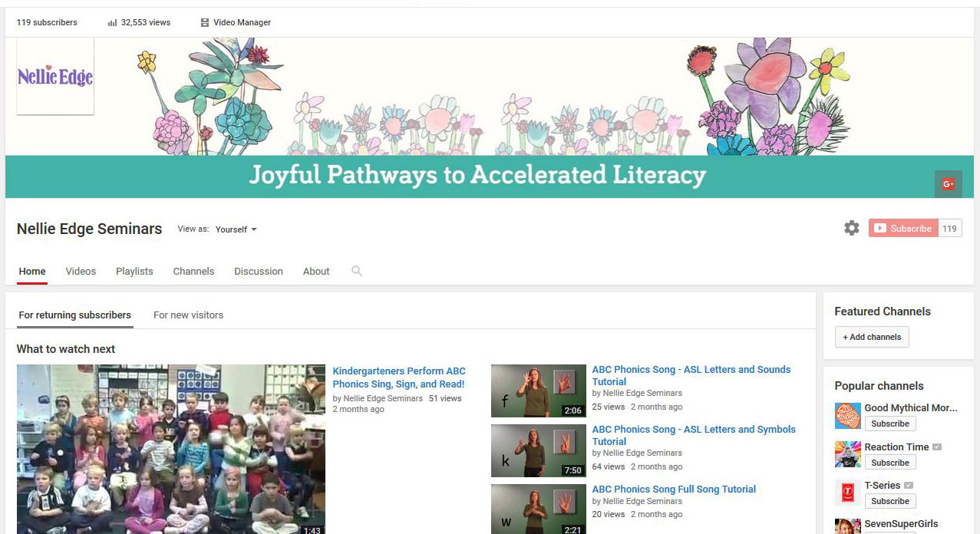The width and height of the screenshot is (980, 534).
Task: Open the About tab
Action: 316,272
